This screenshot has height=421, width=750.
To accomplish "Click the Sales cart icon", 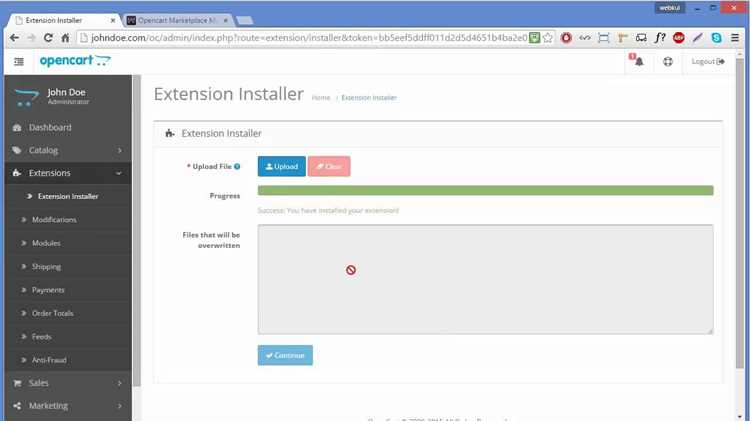I will 17,383.
